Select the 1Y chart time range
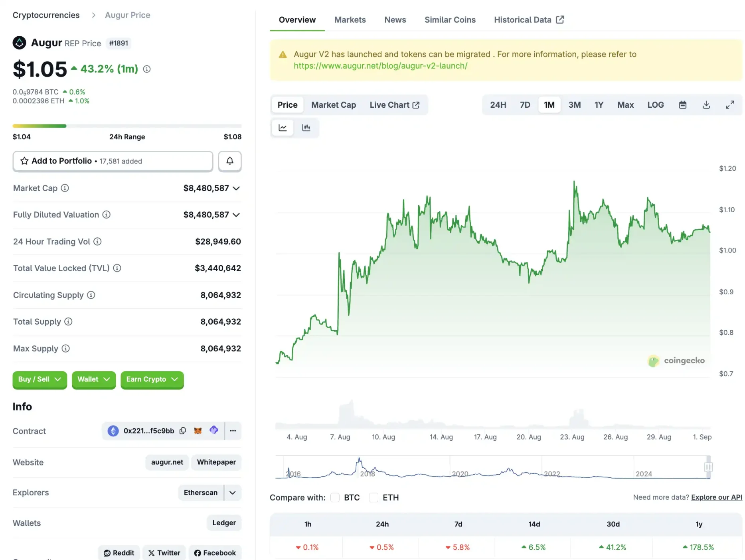The image size is (745, 560). [599, 105]
